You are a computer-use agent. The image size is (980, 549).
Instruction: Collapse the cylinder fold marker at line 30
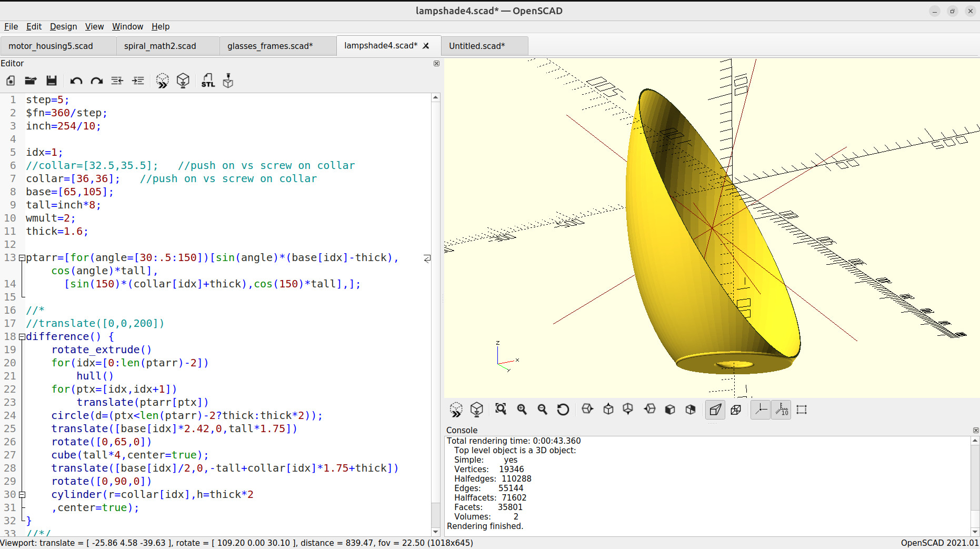tap(22, 495)
